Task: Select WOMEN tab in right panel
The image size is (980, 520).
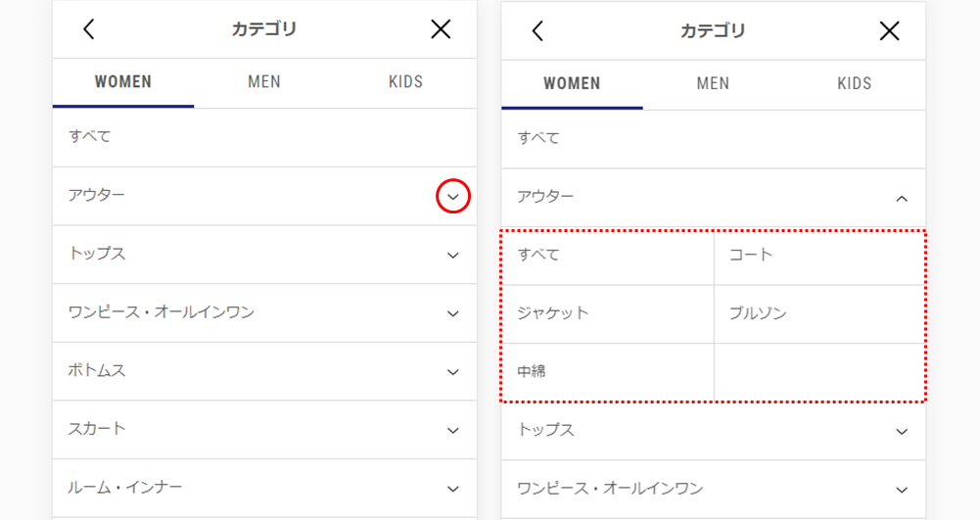Action: [572, 84]
